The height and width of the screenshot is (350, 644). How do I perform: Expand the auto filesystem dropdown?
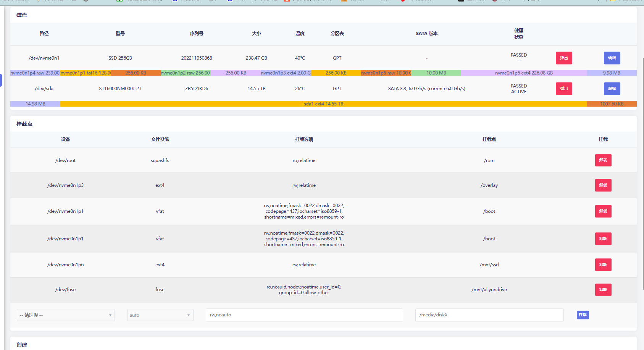(x=160, y=315)
